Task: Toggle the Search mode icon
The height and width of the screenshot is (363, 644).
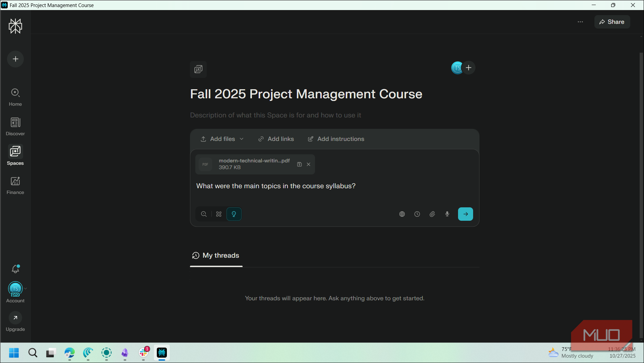Action: [204, 214]
